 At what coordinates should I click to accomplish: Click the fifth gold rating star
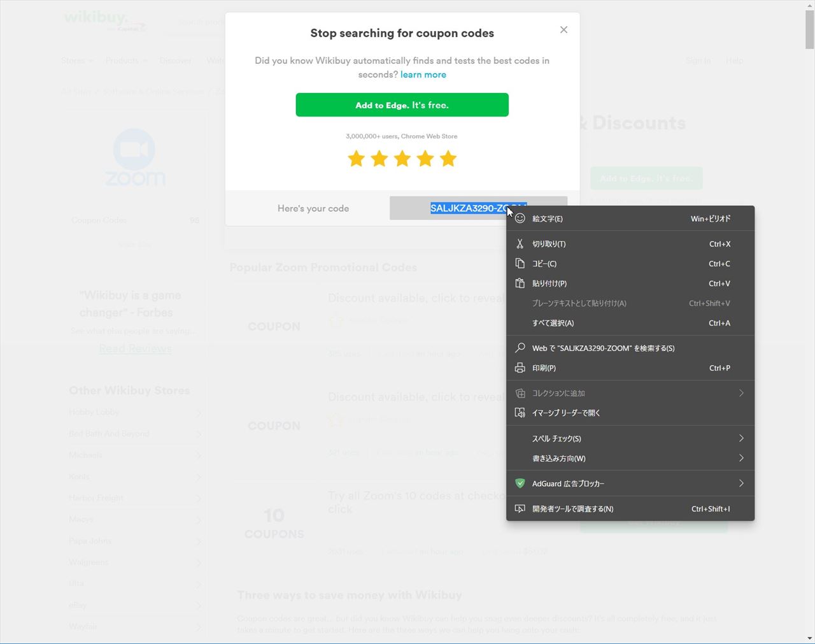[448, 159]
